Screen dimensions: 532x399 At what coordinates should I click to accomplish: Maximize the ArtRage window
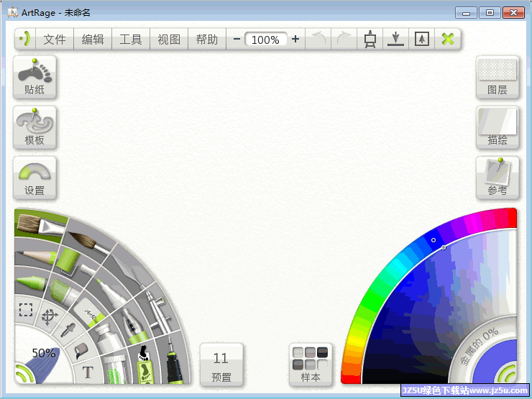click(x=490, y=13)
